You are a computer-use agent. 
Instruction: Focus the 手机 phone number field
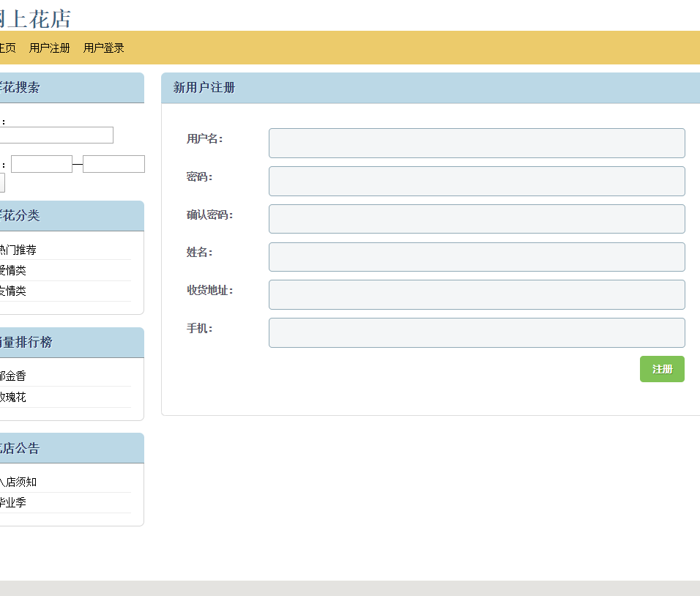tap(477, 332)
